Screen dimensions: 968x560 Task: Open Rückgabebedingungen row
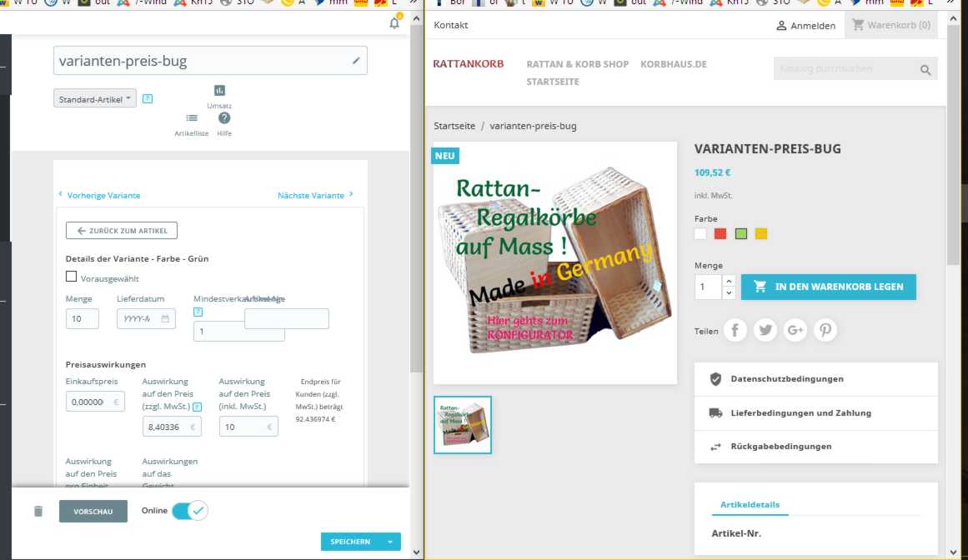click(x=816, y=447)
